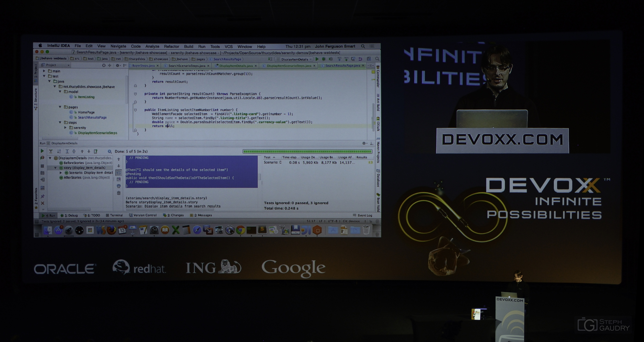Open DisplayItemDetails run configuration dropdown
The image size is (644, 342).
(x=294, y=59)
